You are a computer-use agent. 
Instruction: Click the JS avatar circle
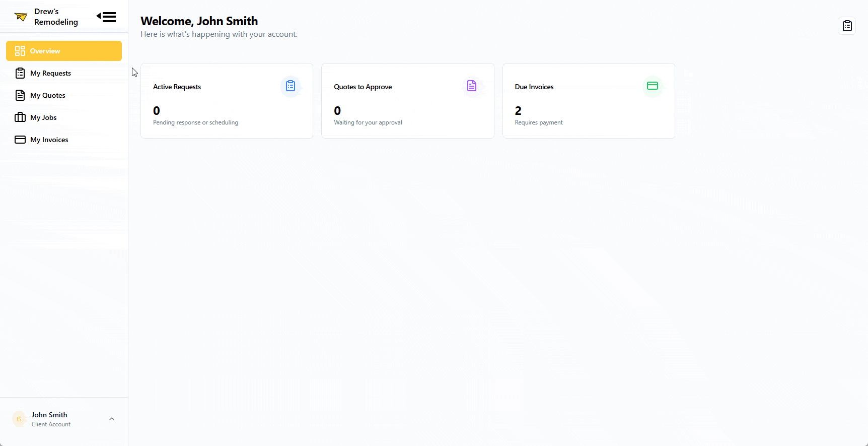click(x=19, y=419)
